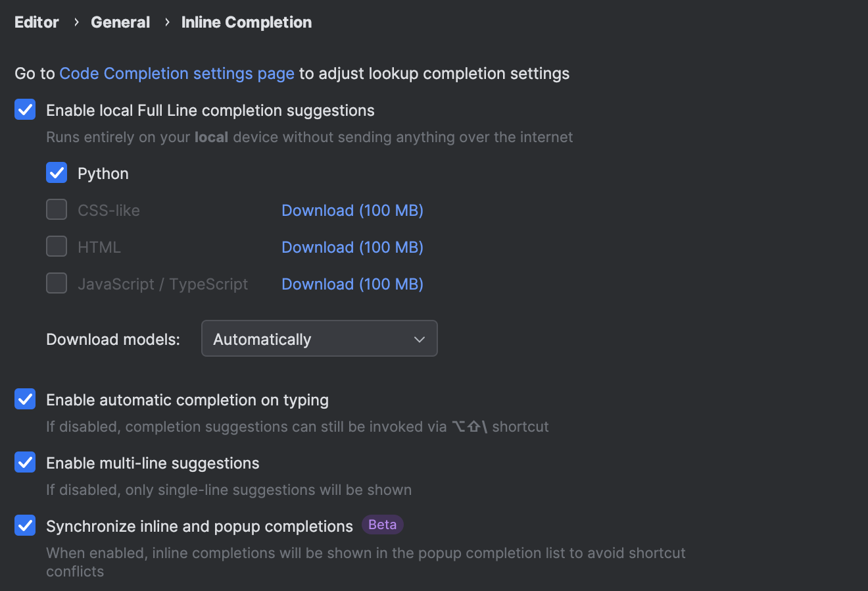Click the Python checkbox checkmark icon
Viewport: 868px width, 591px height.
point(57,172)
